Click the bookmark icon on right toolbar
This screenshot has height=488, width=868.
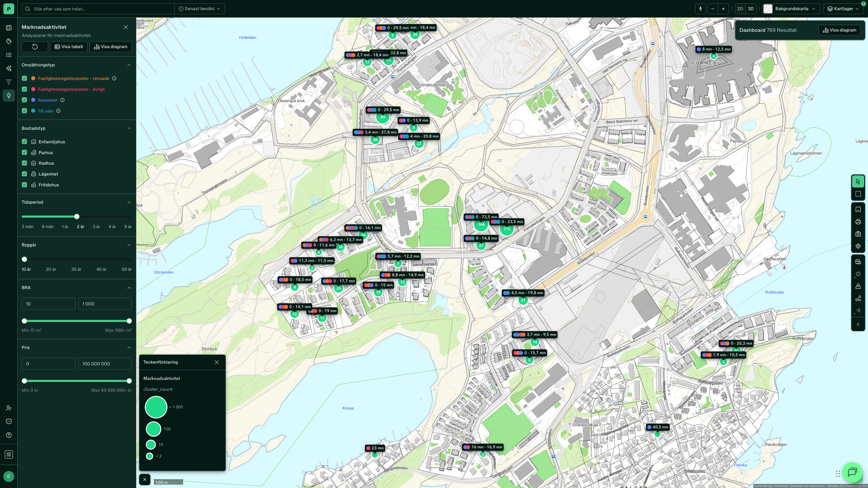pos(858,209)
